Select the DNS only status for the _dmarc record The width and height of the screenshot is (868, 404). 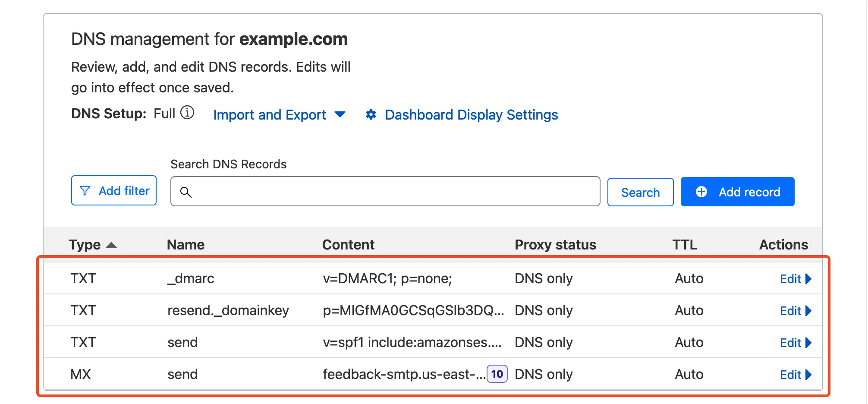coord(543,278)
